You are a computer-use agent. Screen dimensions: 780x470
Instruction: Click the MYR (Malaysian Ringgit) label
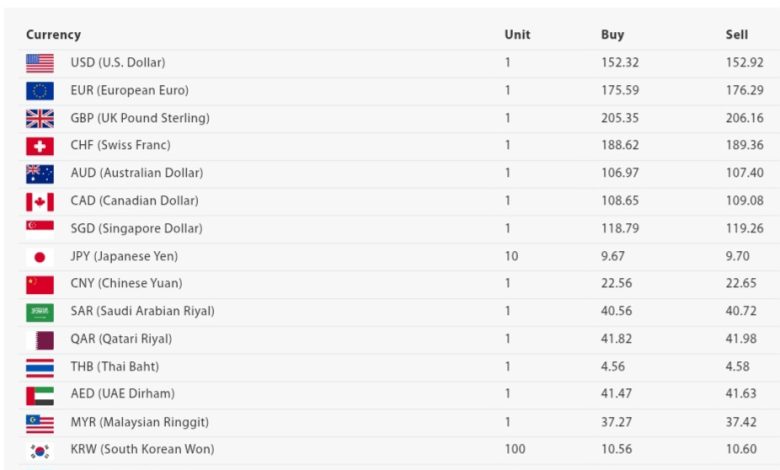pos(140,422)
